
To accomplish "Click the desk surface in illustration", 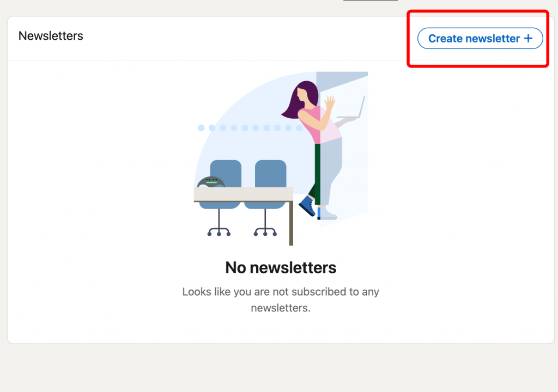I will coord(244,194).
